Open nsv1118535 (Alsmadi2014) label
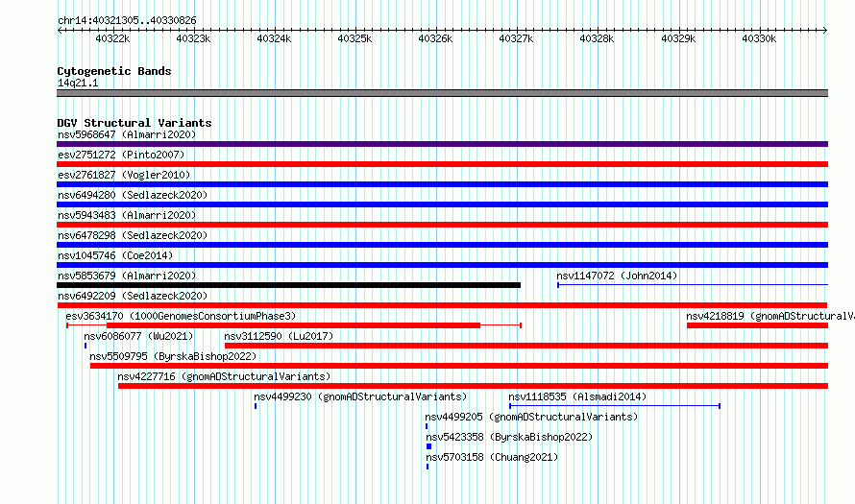The image size is (855, 504). pos(577,396)
